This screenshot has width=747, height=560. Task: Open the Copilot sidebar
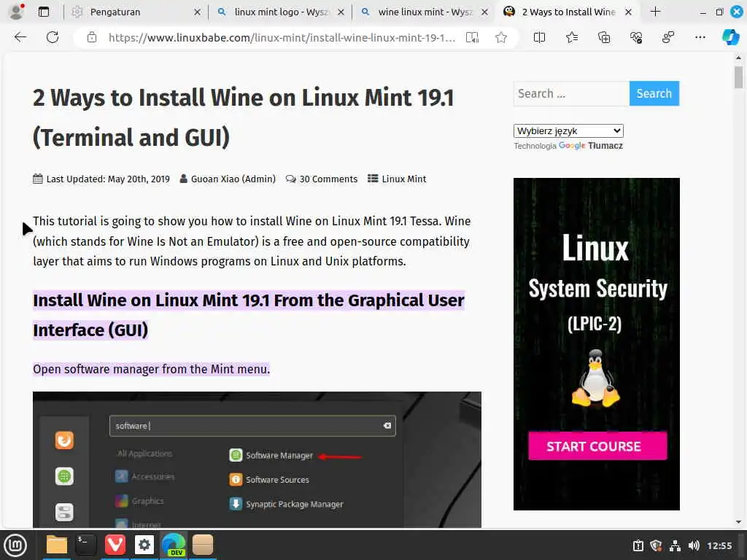730,37
